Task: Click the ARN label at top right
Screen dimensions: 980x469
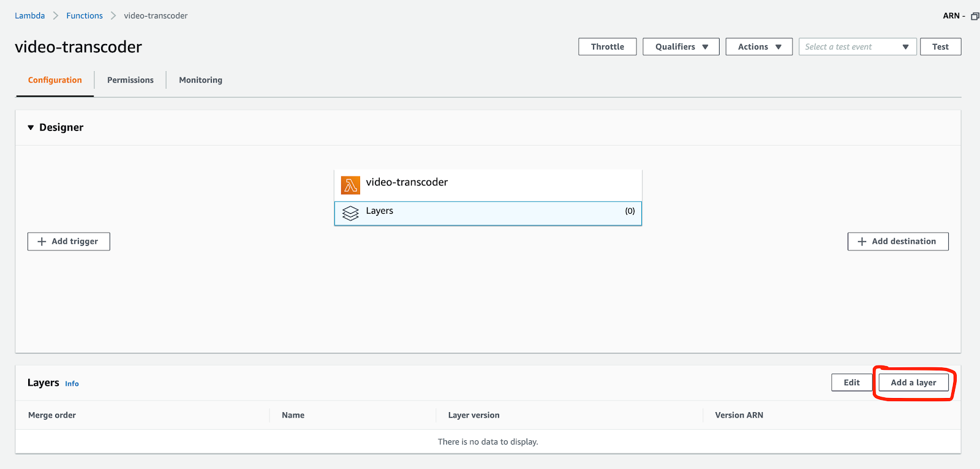Action: click(951, 16)
